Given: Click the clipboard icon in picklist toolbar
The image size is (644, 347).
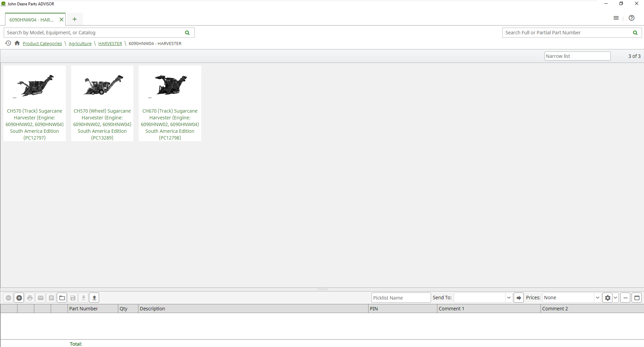Looking at the screenshot, I should tap(51, 298).
